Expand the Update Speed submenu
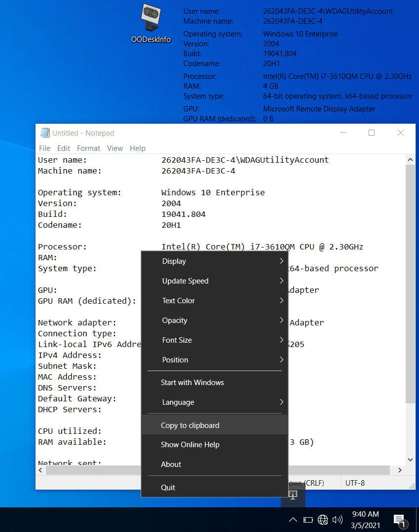The width and height of the screenshot is (419, 532). 215,281
